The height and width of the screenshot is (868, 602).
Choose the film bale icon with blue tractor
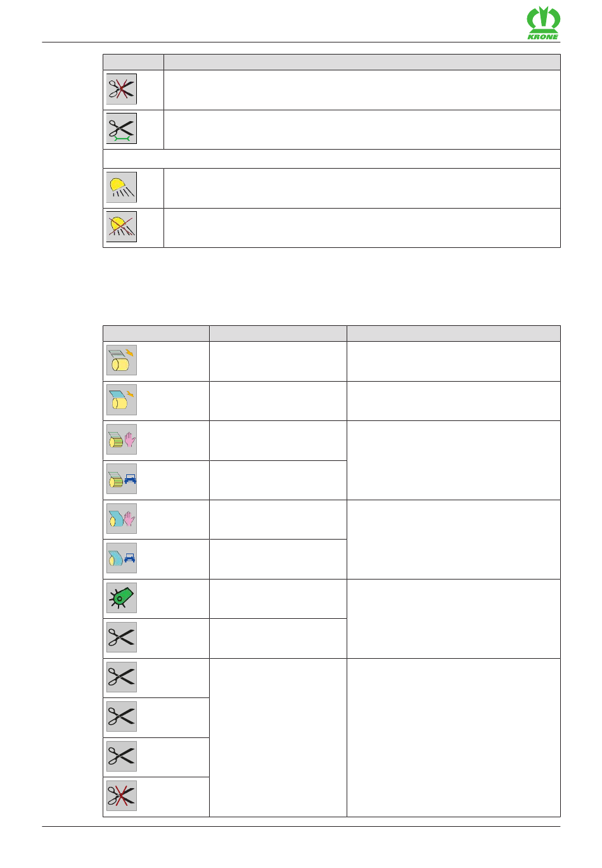(x=122, y=558)
